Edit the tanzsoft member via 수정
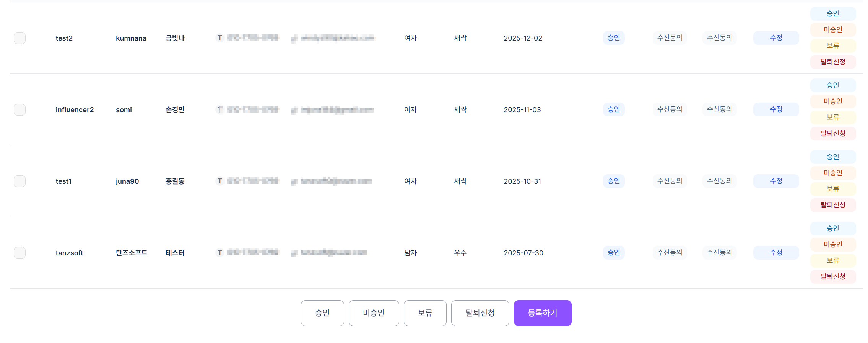 [x=776, y=253]
